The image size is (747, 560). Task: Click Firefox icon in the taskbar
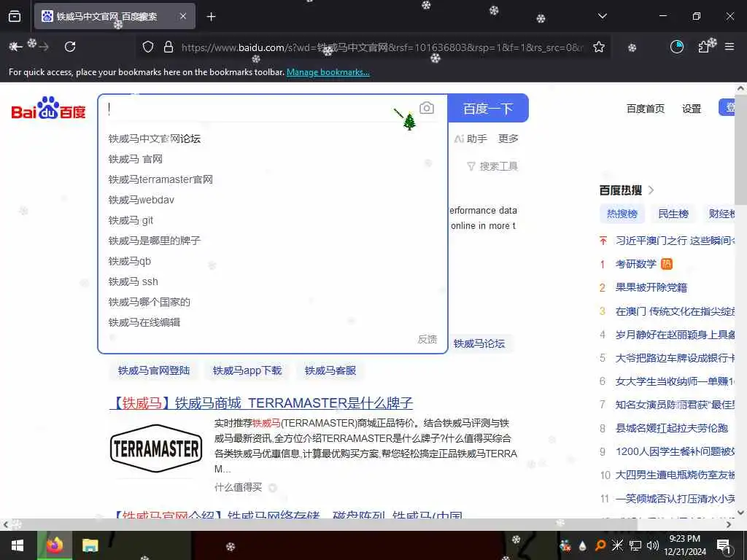click(55, 545)
